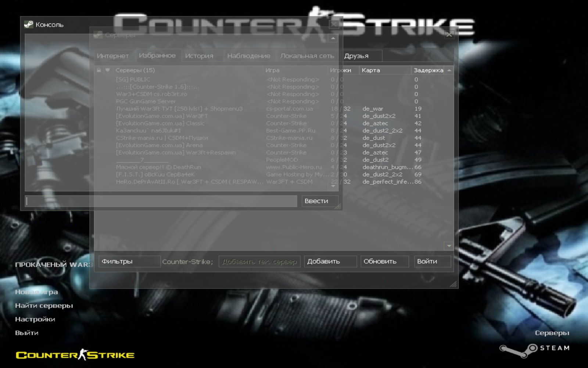Click Выйти in main menu
The height and width of the screenshot is (368, 588).
(x=27, y=333)
